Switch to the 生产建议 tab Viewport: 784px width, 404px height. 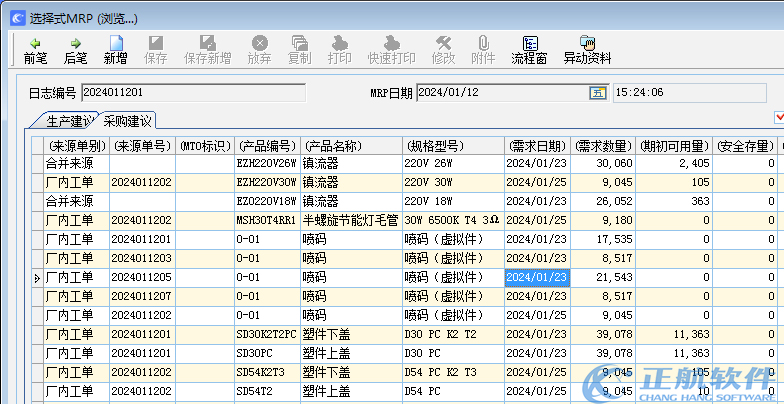click(69, 122)
